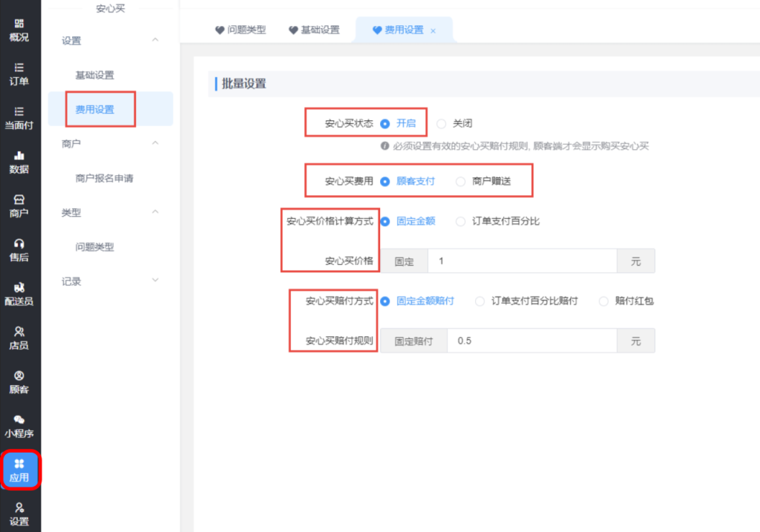Click 配送员 delivery rider icon
Viewport: 760px width, 532px height.
point(19,294)
